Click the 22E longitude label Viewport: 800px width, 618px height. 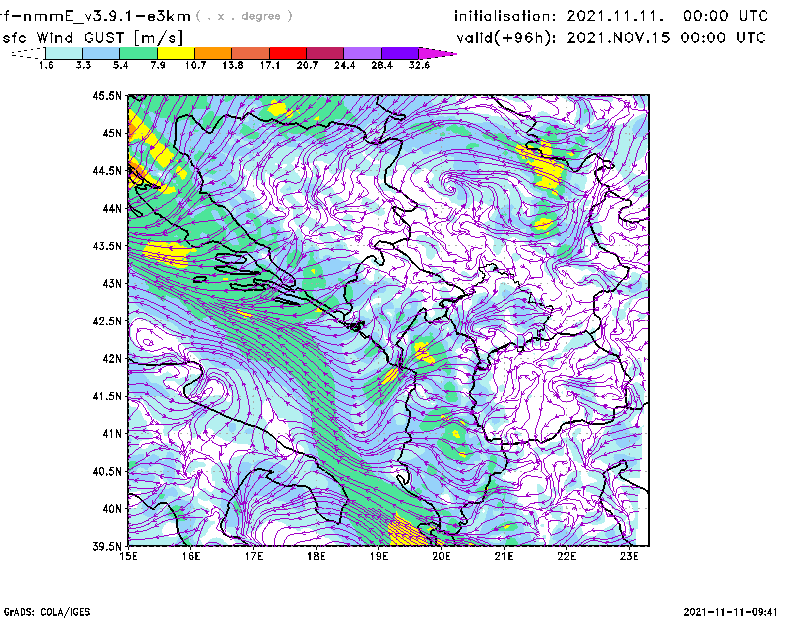[566, 556]
